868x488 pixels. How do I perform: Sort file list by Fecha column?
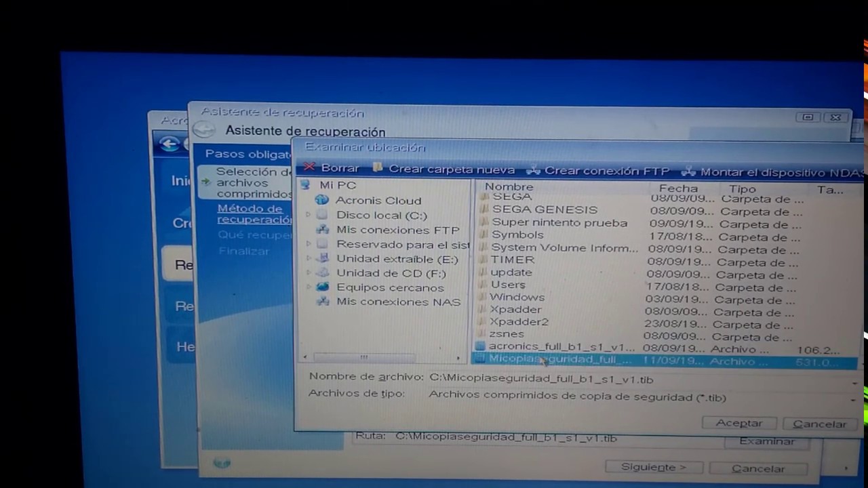point(678,188)
